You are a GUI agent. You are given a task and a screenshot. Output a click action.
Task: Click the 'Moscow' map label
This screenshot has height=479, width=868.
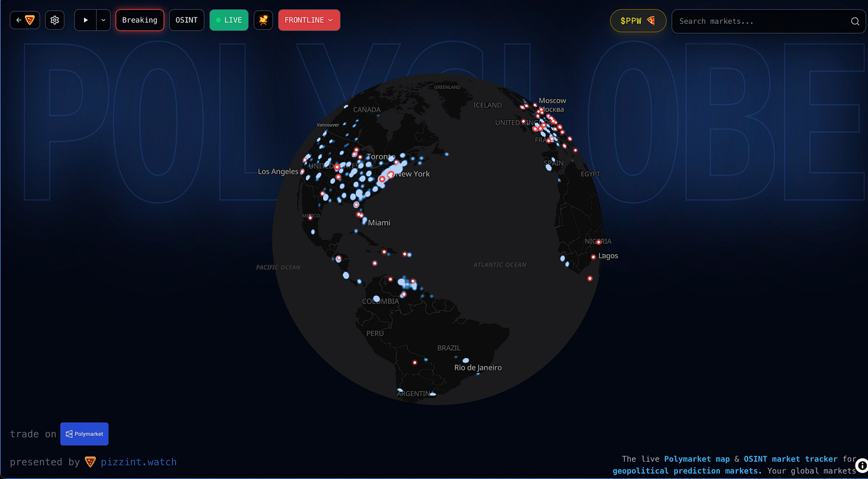[552, 101]
